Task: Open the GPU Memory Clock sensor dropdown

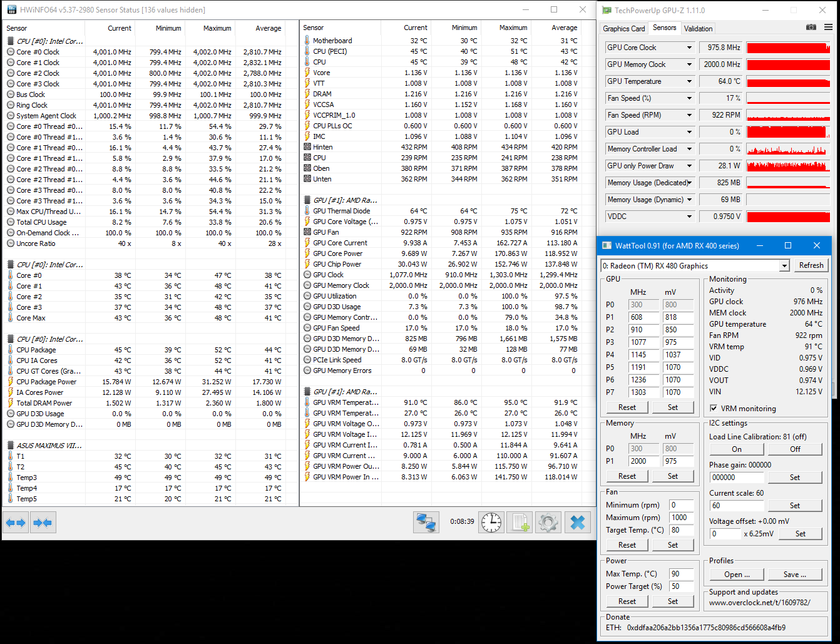Action: [689, 64]
